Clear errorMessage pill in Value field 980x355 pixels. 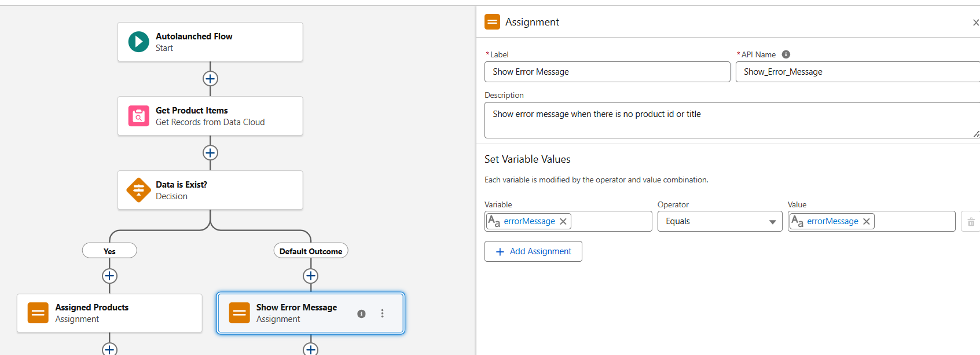(x=867, y=221)
